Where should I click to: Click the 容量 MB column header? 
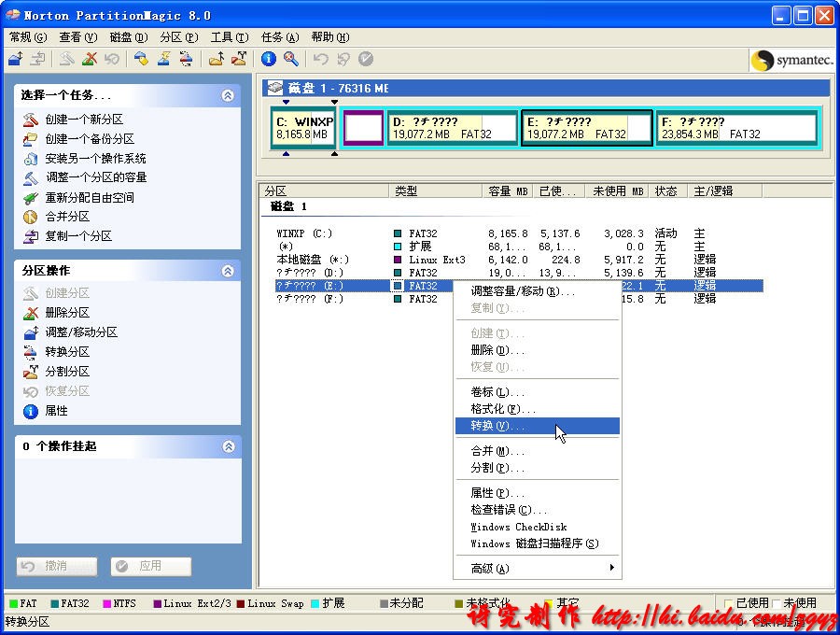pos(508,191)
